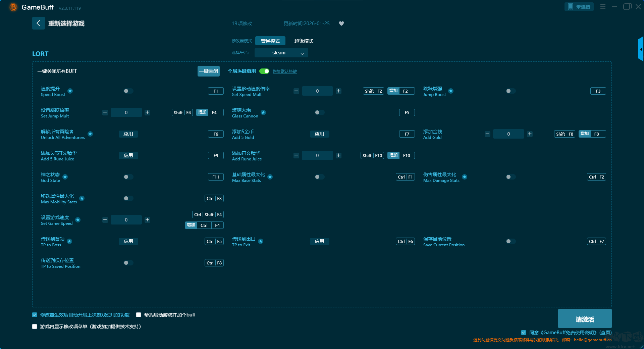Image resolution: width=644 pixels, height=349 pixels.
Task: Click the back arrow to reselect game
Action: point(38,23)
